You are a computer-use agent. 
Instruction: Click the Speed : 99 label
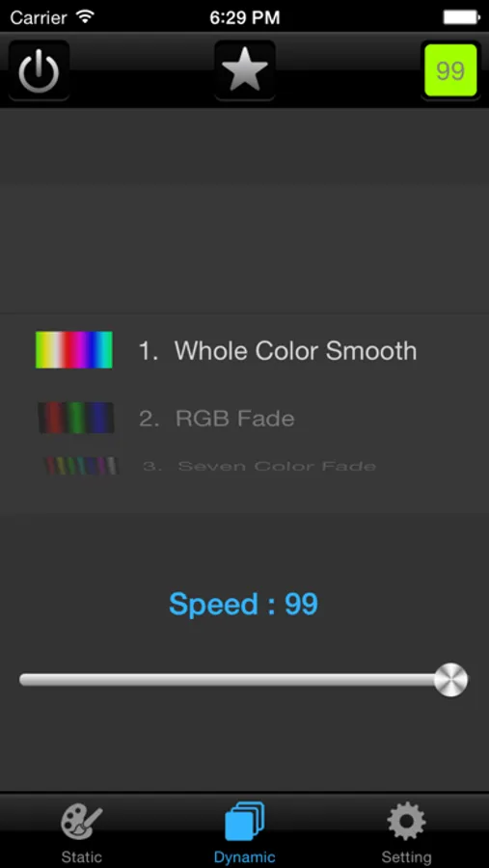(244, 604)
